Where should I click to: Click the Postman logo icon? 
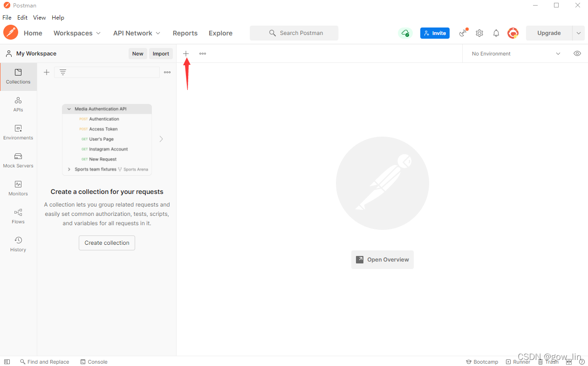click(x=11, y=33)
